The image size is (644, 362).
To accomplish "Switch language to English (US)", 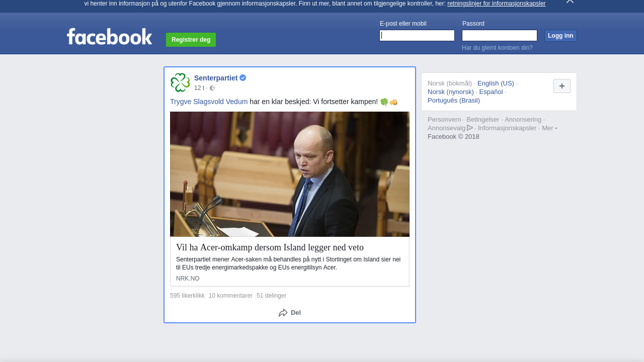I will click(496, 83).
